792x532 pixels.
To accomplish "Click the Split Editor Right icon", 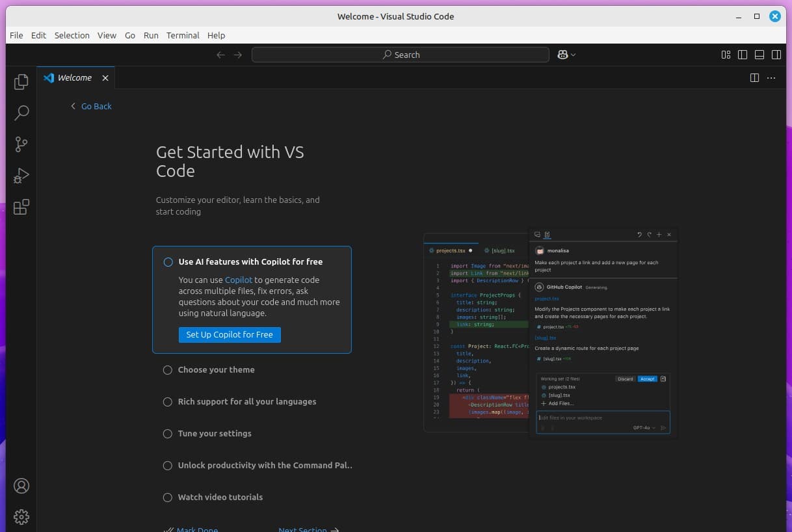I will (x=754, y=78).
